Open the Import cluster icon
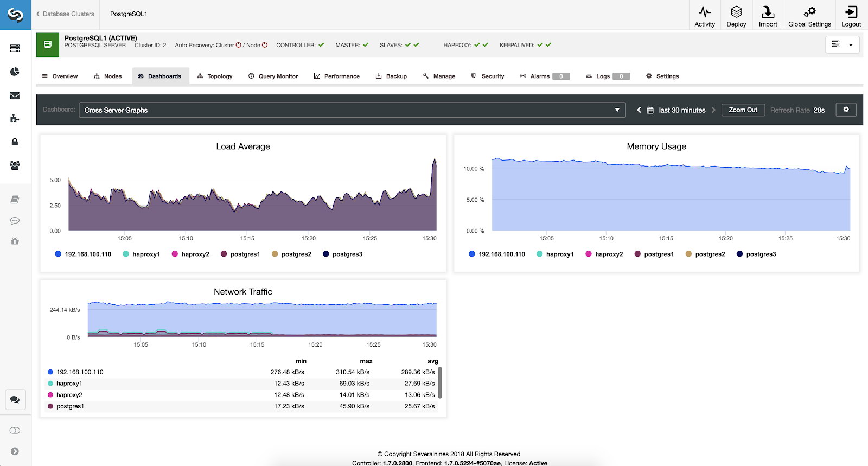Screen dimensions: 868x466 click(x=768, y=16)
